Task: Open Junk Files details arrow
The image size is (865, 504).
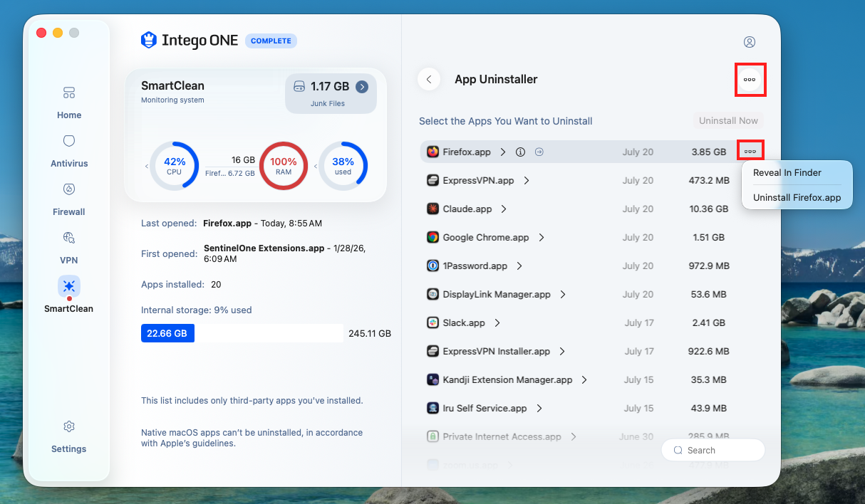Action: pyautogui.click(x=362, y=87)
